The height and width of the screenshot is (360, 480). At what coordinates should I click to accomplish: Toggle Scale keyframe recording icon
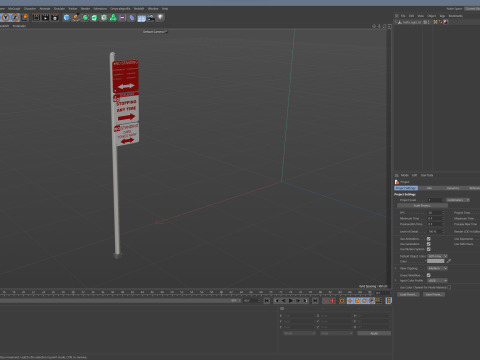(357, 301)
